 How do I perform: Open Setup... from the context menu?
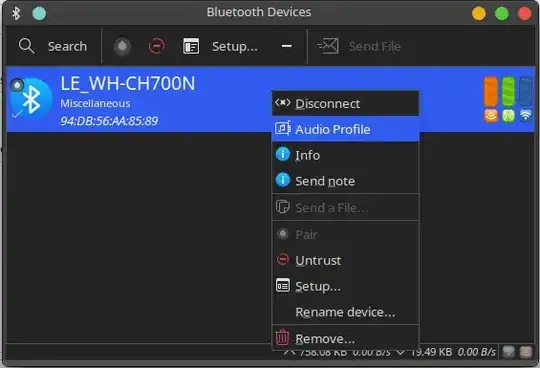345,286
